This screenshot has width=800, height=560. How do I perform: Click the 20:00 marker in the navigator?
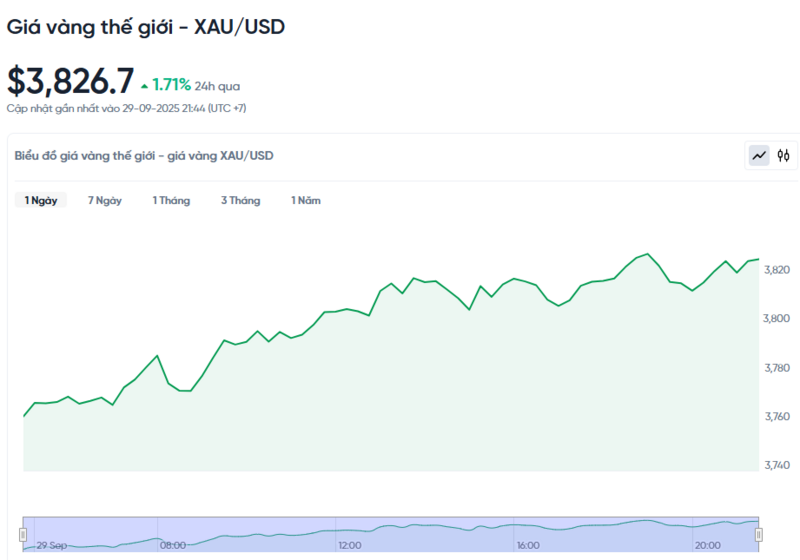[707, 545]
